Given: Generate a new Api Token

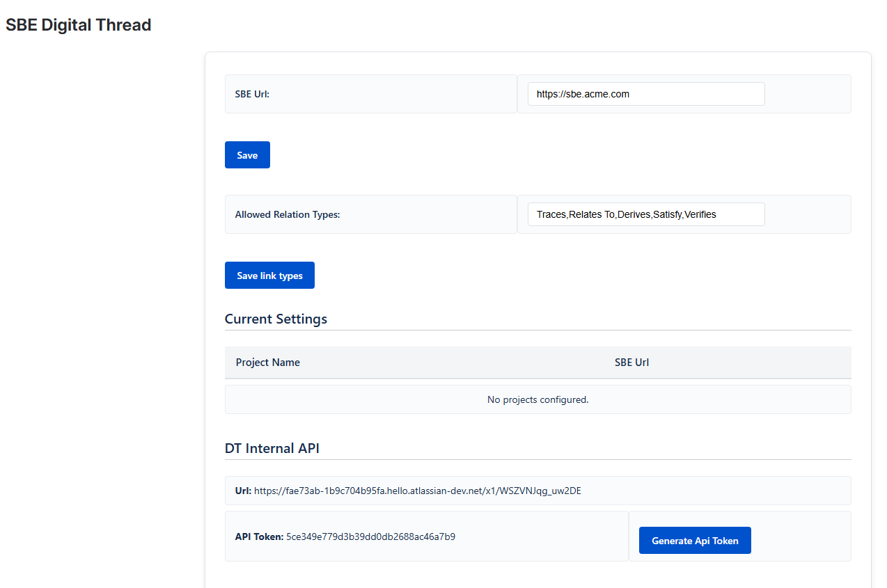Looking at the screenshot, I should (x=694, y=541).
